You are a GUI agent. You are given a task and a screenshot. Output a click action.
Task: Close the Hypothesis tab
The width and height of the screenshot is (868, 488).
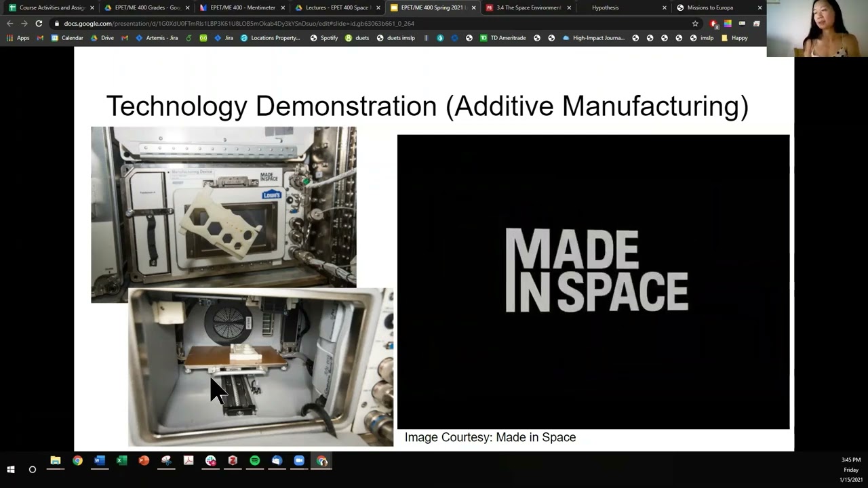coord(665,7)
